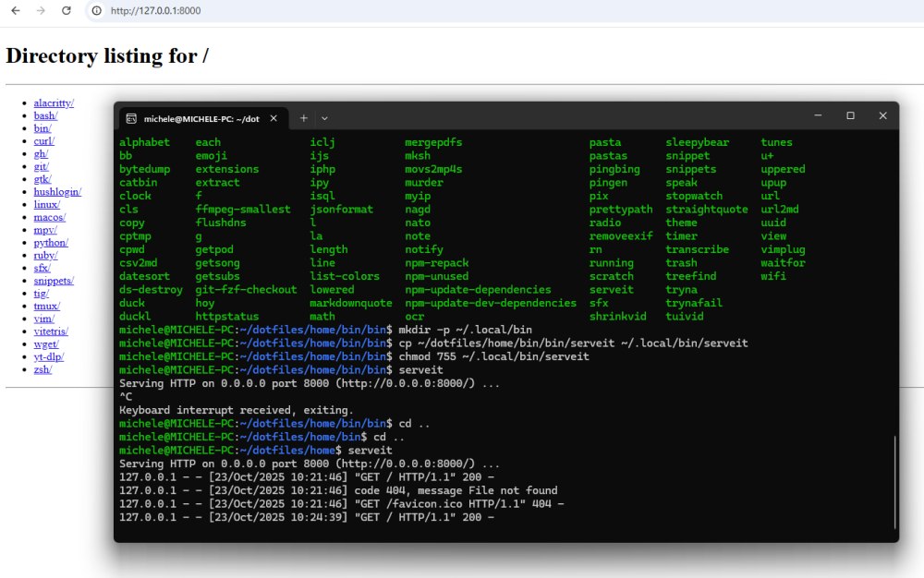Open a new terminal tab with plus
This screenshot has height=578, width=924.
coord(304,118)
